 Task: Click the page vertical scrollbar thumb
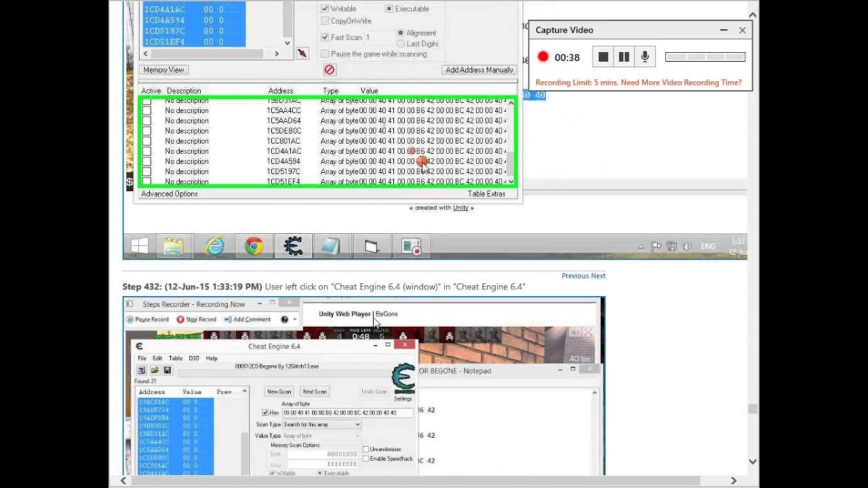tap(753, 409)
